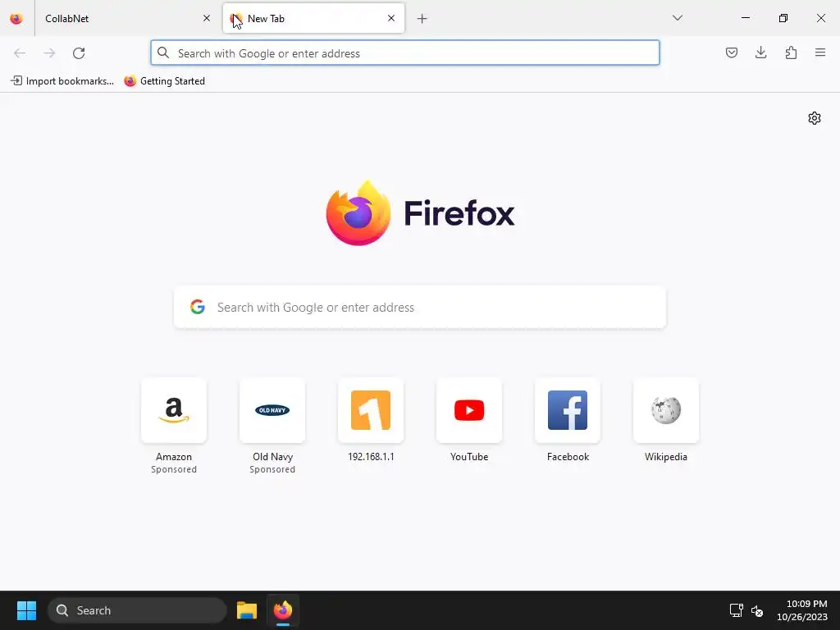Minimize the Firefox window
Viewport: 840px width, 630px height.
tap(745, 18)
